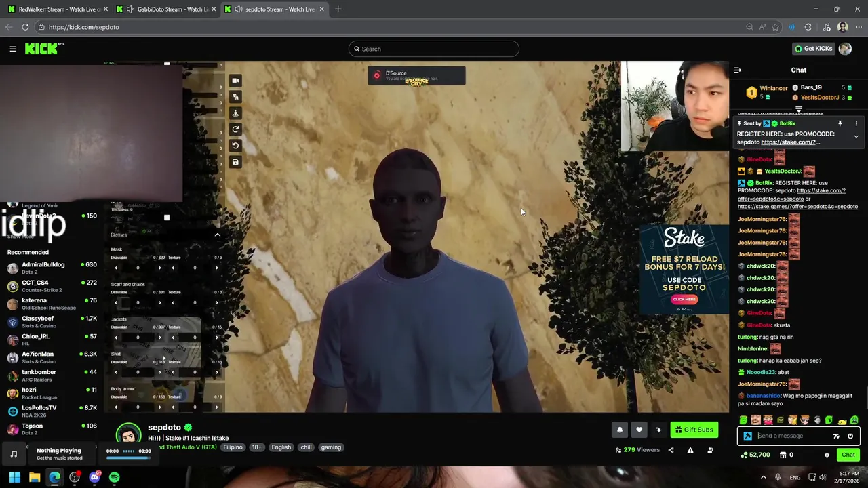This screenshot has width=868, height=488.
Task: Increase Mask drawable with right arrow
Action: (x=159, y=268)
